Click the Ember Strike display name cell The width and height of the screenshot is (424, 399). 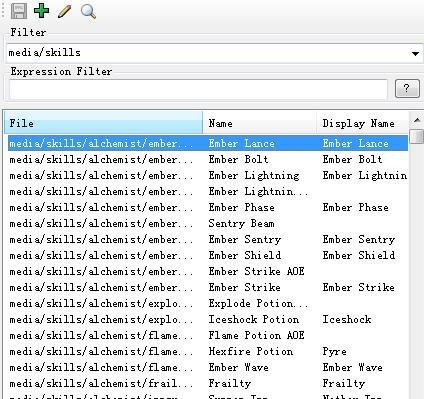click(x=359, y=288)
